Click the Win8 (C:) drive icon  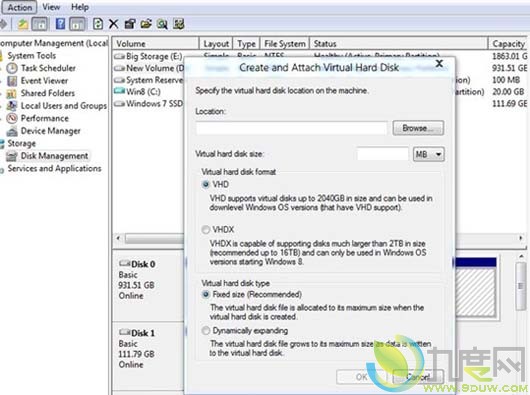119,91
